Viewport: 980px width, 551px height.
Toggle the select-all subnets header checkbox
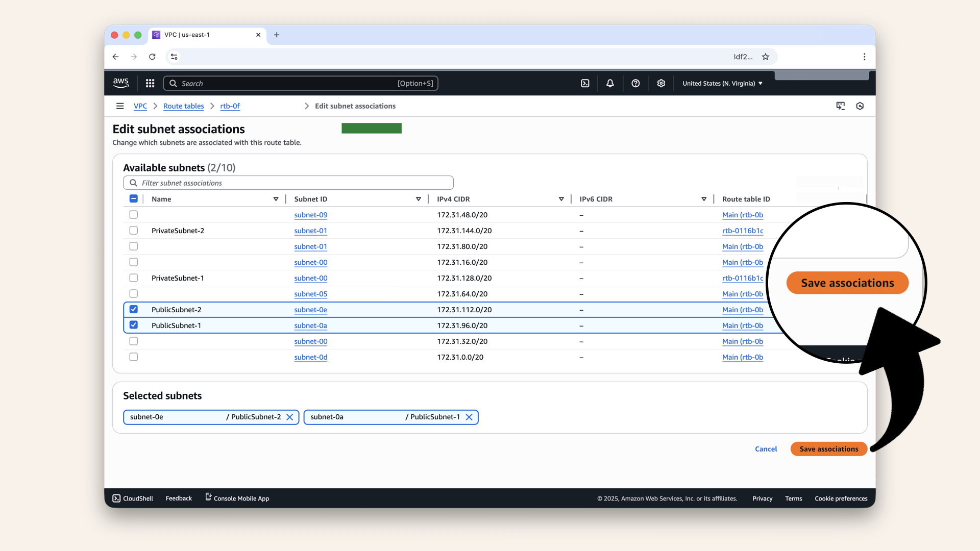click(x=134, y=199)
